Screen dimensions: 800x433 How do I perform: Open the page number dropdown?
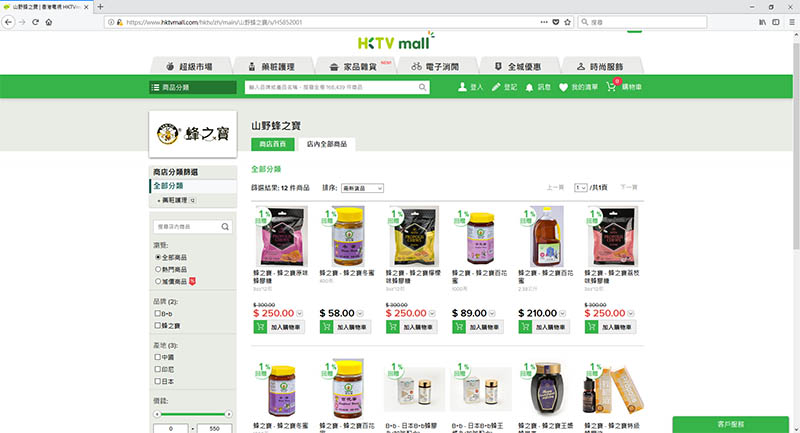[580, 187]
